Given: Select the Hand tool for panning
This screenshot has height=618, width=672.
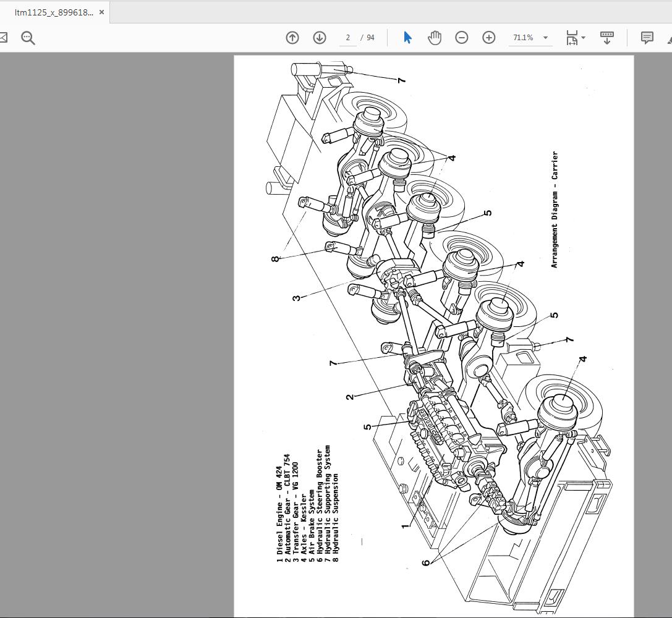Looking at the screenshot, I should [435, 38].
